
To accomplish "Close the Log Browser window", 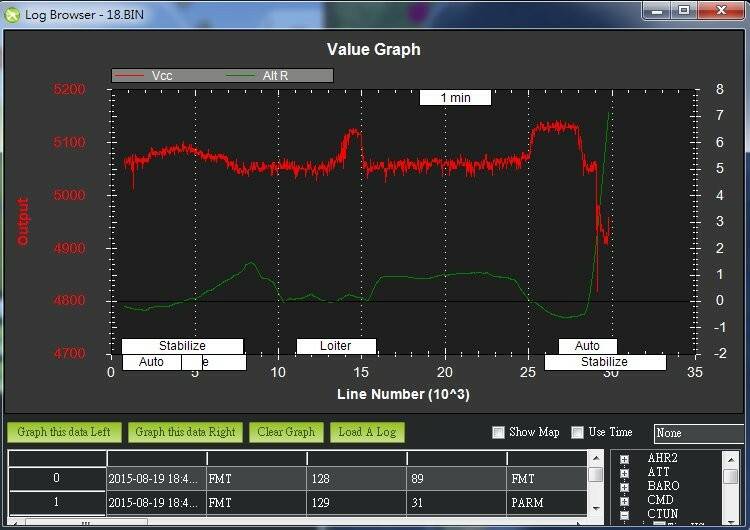I will coord(721,11).
